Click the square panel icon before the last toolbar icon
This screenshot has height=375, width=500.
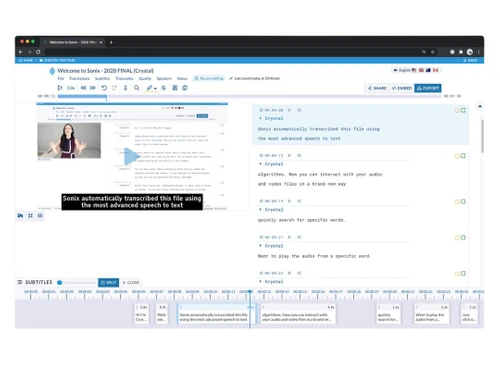(x=175, y=88)
